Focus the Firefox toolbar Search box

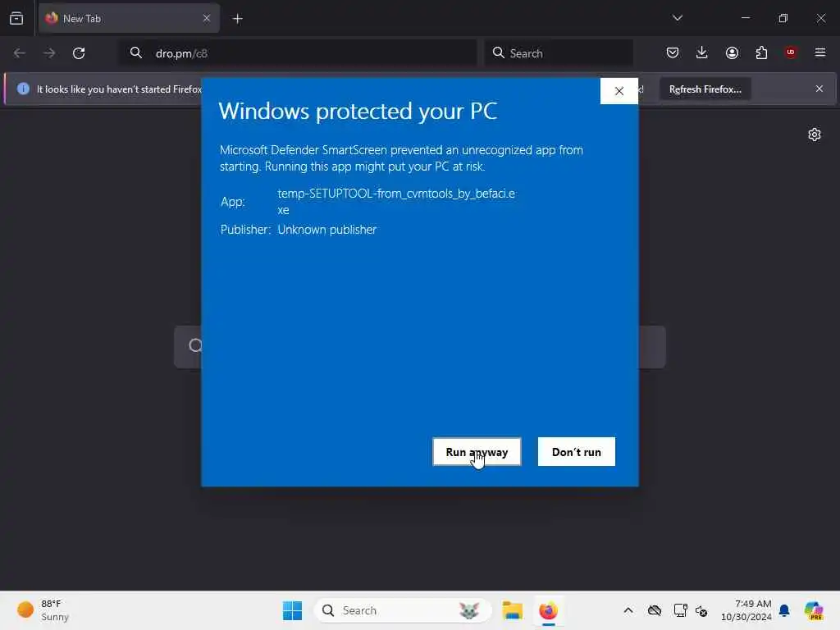(559, 53)
